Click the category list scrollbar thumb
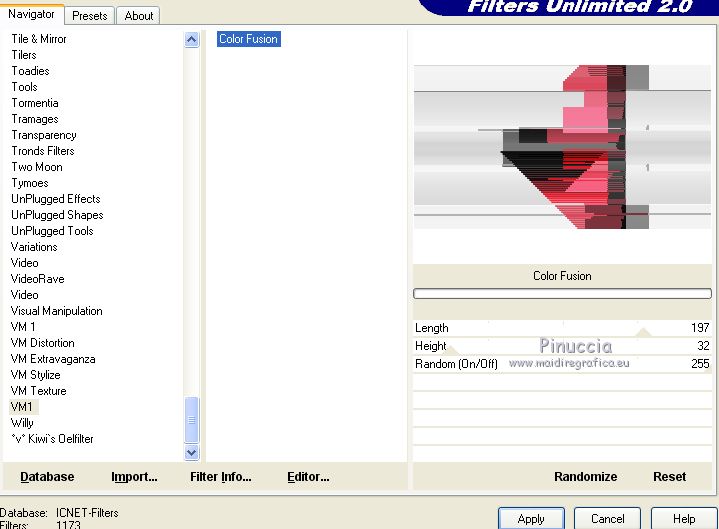 point(192,419)
